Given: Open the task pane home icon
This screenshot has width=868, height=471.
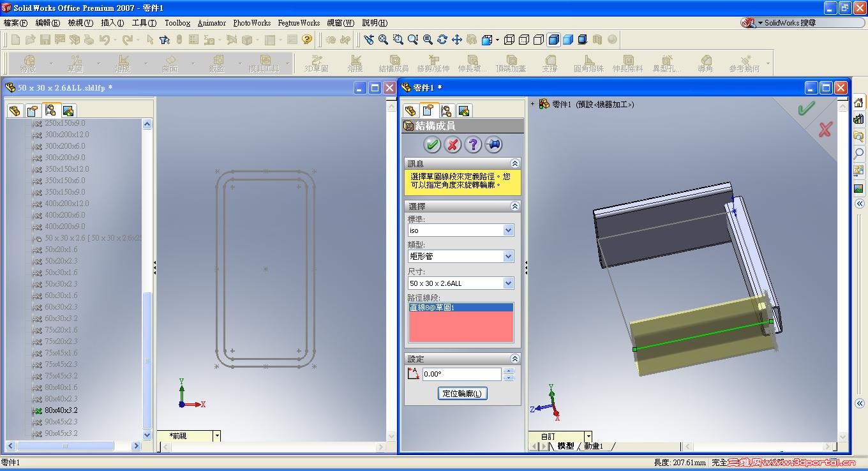Looking at the screenshot, I should pos(859,103).
